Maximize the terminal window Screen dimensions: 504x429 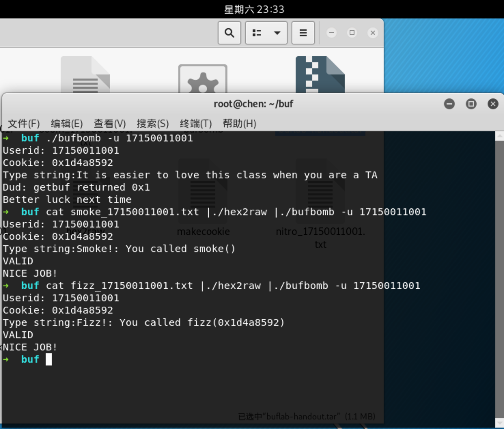471,104
